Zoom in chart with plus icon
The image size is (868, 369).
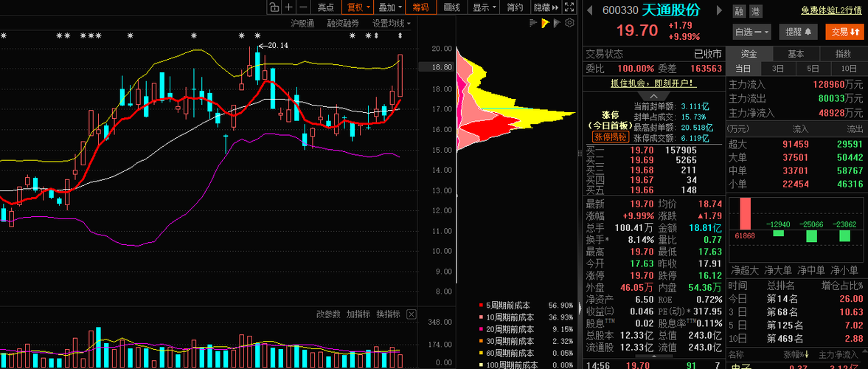(288, 7)
